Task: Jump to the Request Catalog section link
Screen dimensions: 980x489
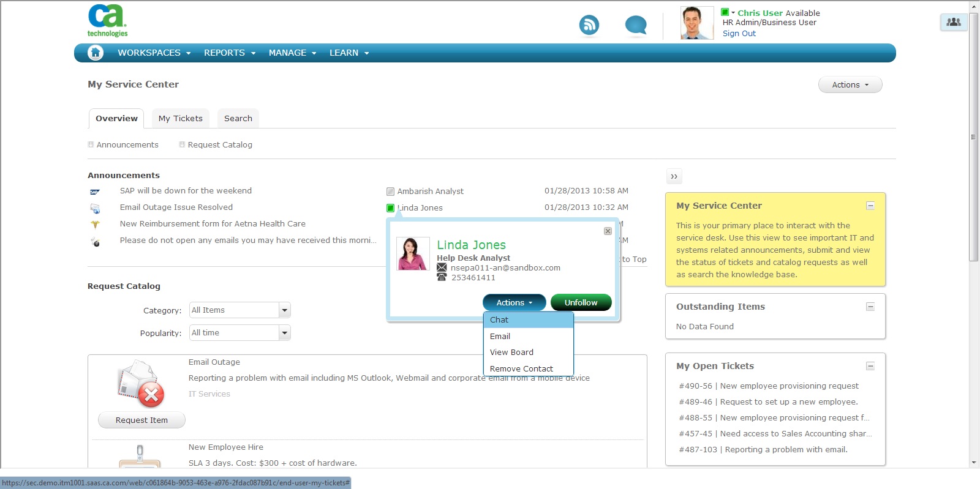Action: [220, 145]
